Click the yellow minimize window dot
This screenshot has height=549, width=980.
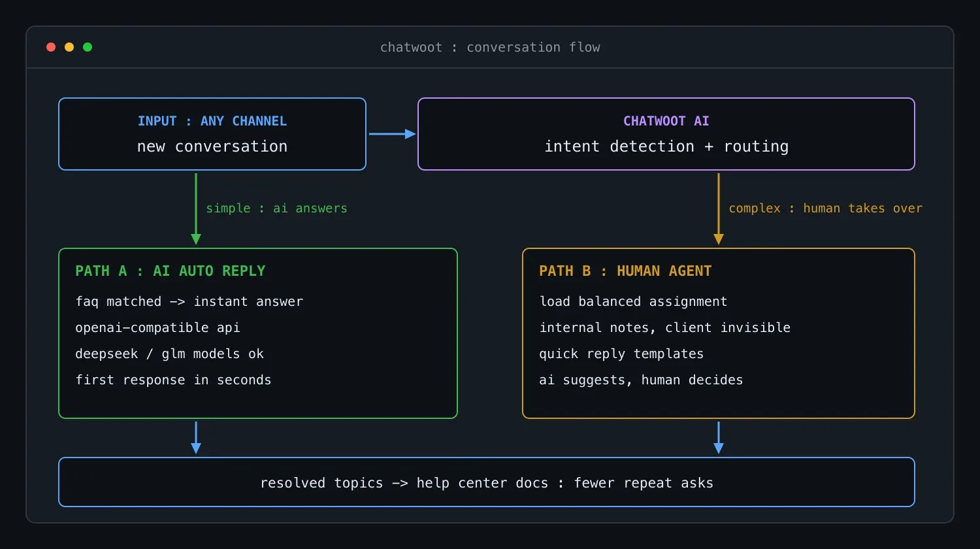(69, 47)
